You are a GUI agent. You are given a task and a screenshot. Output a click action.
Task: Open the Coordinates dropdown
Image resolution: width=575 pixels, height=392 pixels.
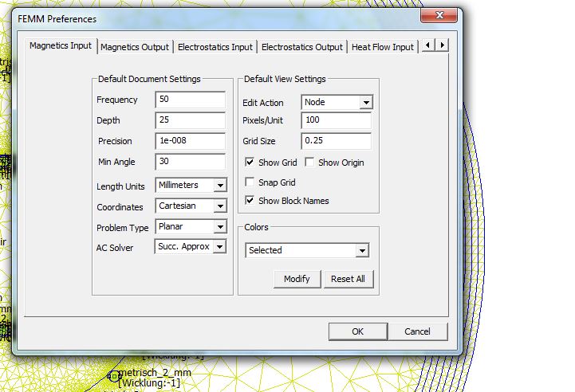pyautogui.click(x=191, y=206)
